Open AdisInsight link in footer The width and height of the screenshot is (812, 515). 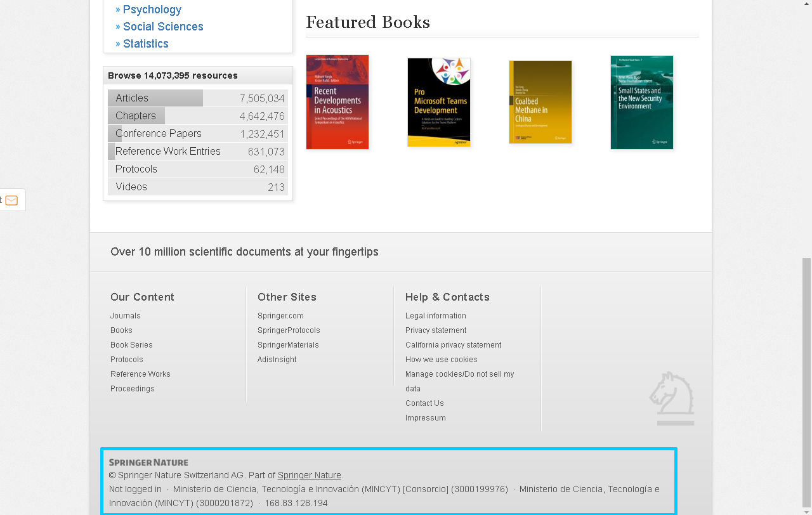click(277, 360)
